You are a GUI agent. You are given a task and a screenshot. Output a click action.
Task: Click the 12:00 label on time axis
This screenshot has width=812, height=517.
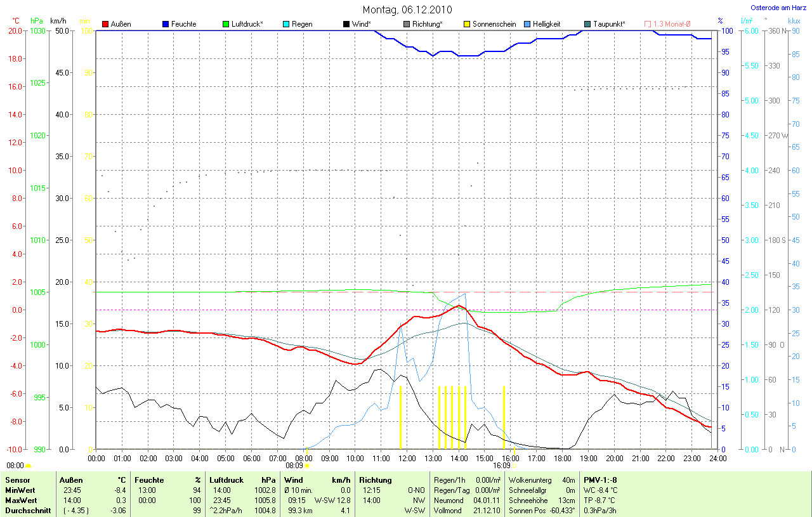coord(407,458)
